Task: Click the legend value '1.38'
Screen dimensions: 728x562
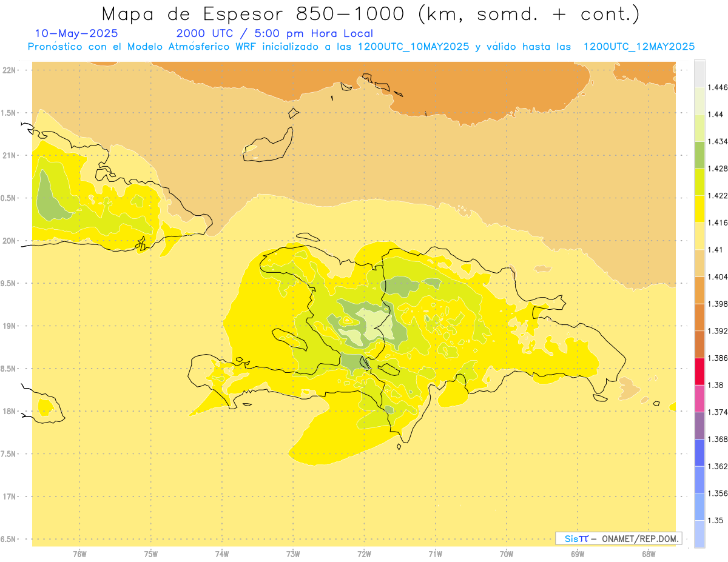Action: (715, 385)
